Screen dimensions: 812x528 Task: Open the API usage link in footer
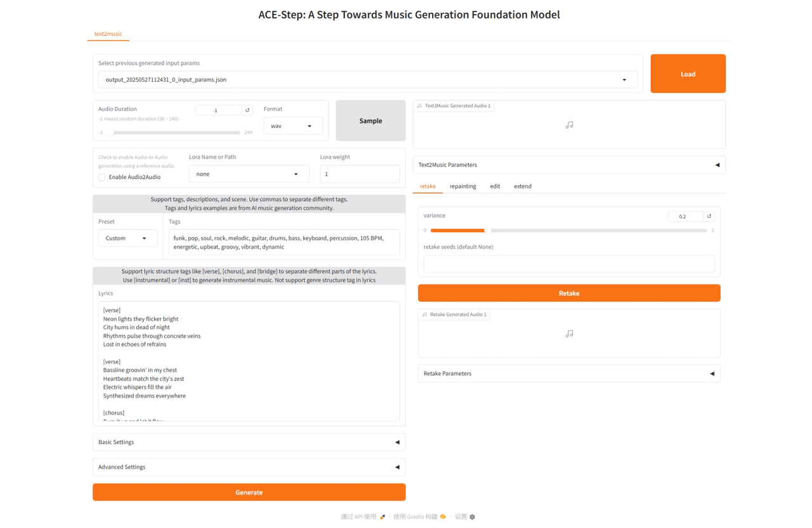coord(363,517)
